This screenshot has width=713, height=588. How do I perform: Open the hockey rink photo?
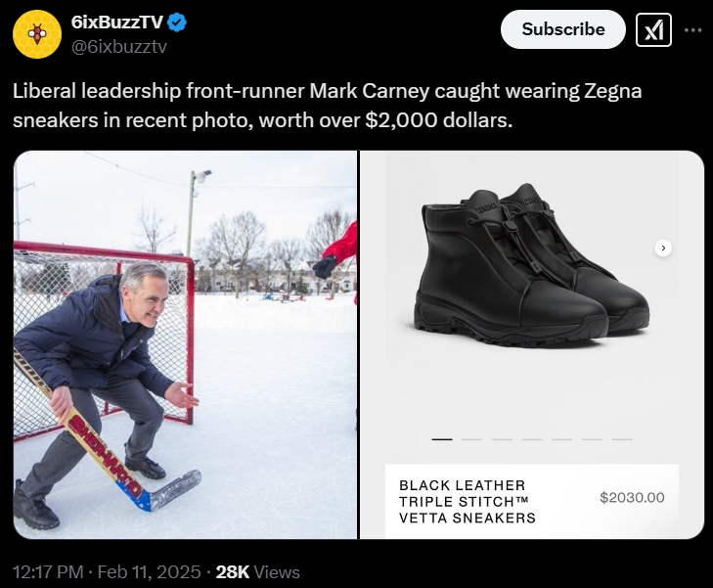(x=185, y=344)
